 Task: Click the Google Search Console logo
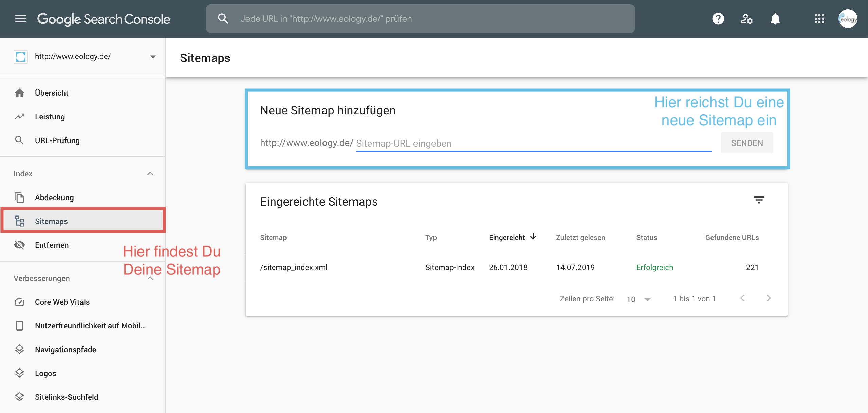[104, 19]
